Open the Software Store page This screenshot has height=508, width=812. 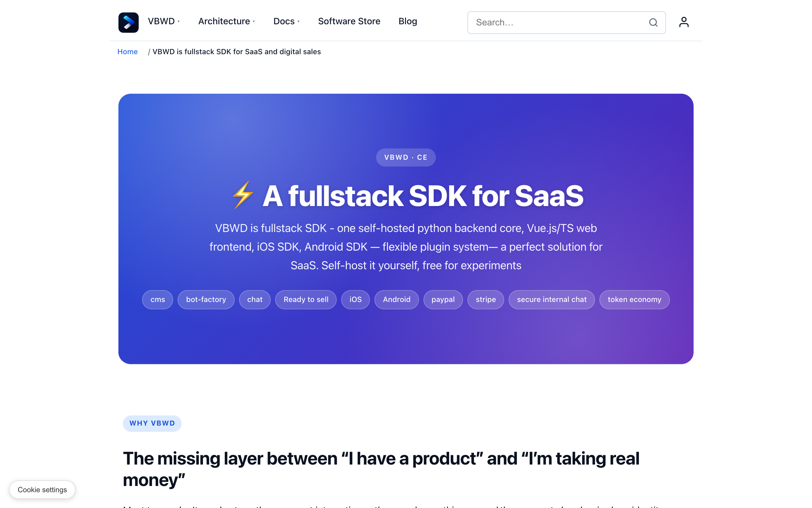(349, 21)
